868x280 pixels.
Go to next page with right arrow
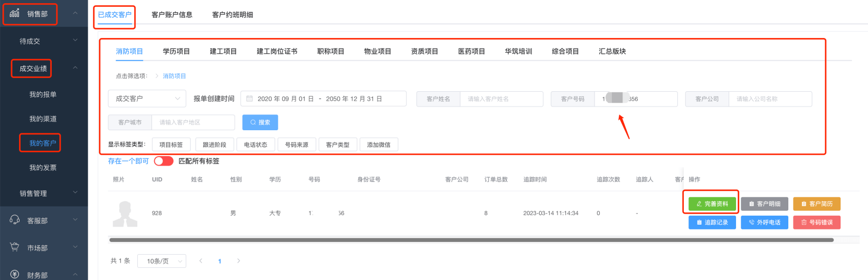coord(239,261)
